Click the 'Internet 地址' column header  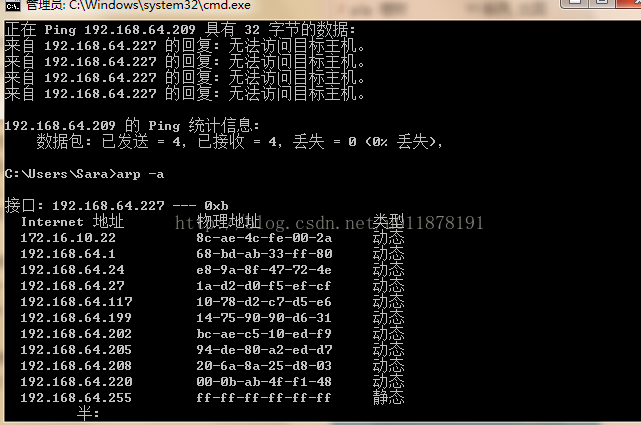[x=72, y=221]
